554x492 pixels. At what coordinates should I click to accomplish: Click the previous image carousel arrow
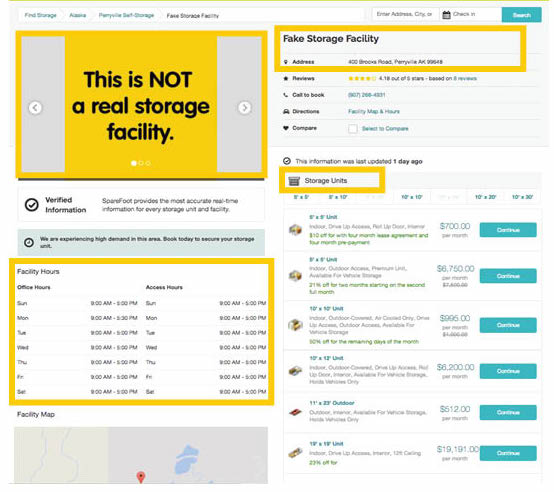pos(35,107)
